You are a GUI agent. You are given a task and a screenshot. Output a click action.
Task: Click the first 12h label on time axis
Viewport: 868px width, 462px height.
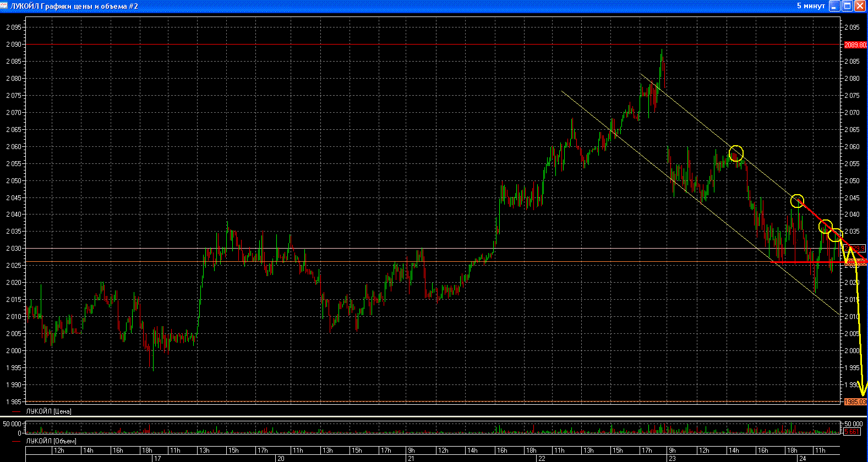(x=59, y=450)
